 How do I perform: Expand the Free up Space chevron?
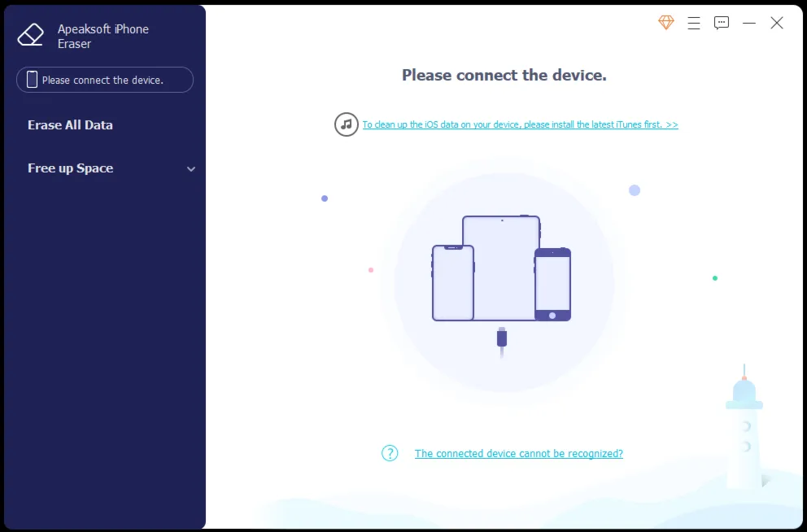click(191, 168)
